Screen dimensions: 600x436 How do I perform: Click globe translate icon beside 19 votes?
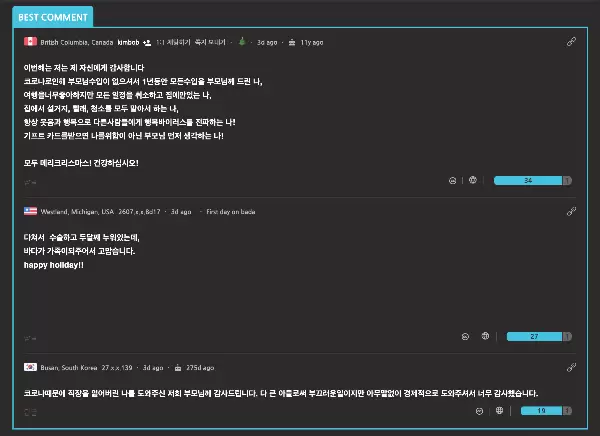(499, 410)
